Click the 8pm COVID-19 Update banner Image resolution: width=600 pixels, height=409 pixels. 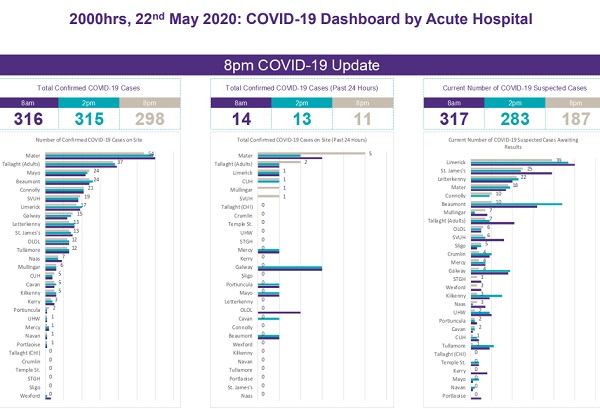pyautogui.click(x=300, y=66)
